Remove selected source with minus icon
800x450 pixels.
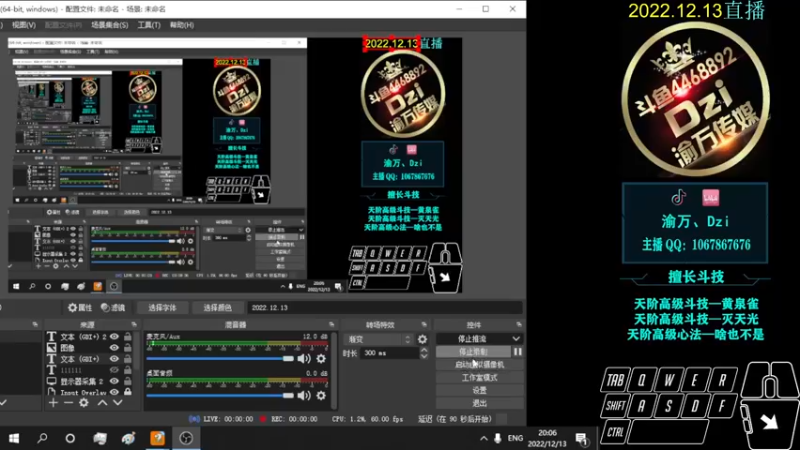click(x=68, y=403)
